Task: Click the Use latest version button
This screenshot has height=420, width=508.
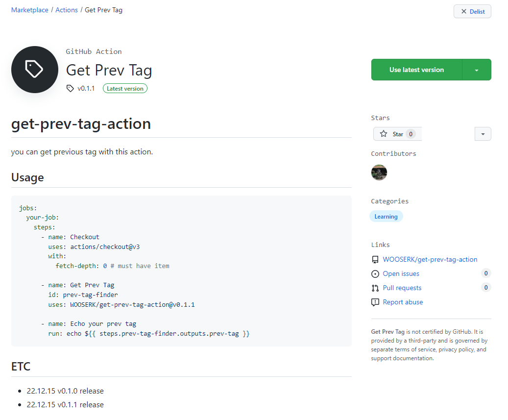Action: tap(416, 70)
